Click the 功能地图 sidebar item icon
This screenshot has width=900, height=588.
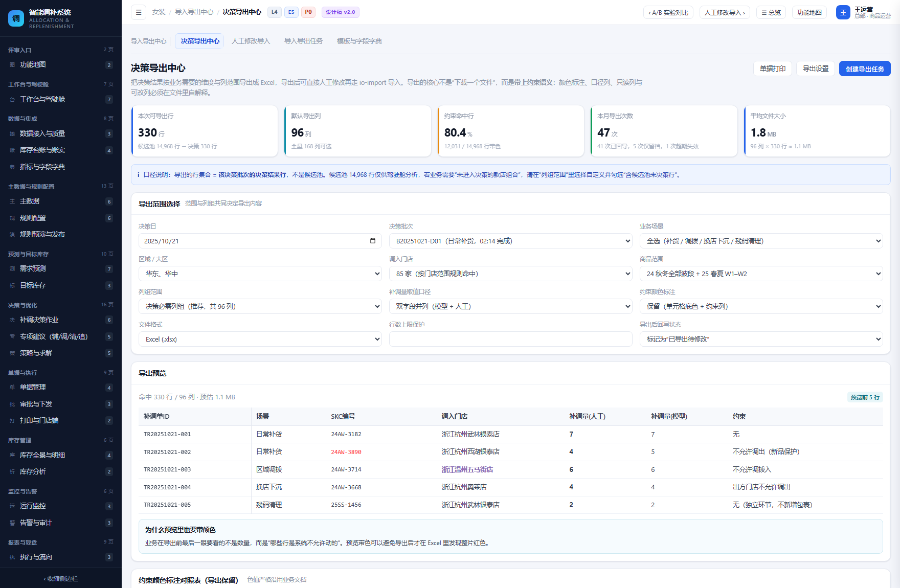pyautogui.click(x=12, y=65)
